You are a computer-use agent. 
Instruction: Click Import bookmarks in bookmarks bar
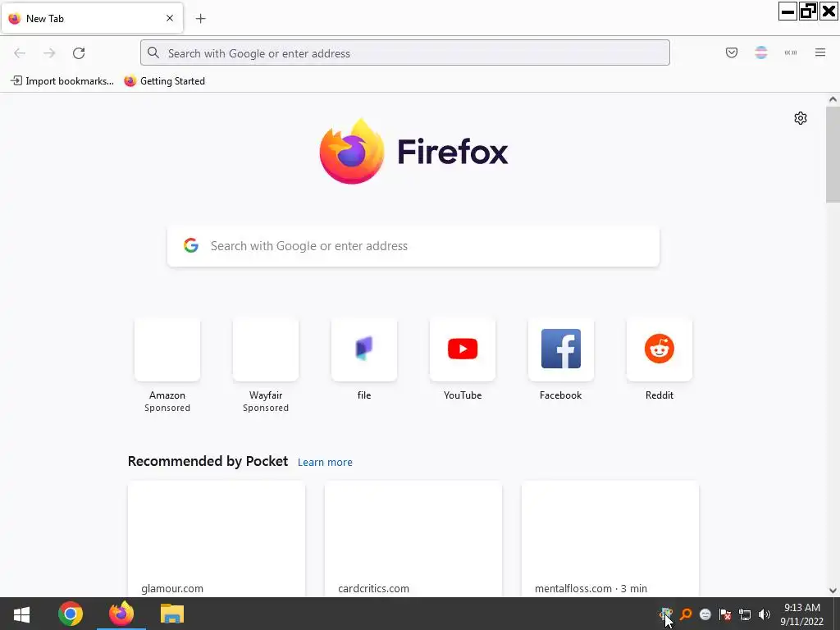[x=62, y=81]
